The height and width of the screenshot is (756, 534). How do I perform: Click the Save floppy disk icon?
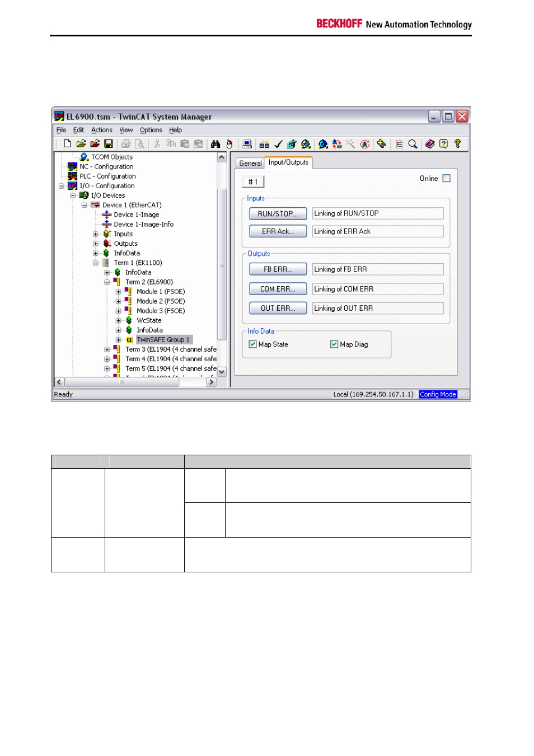tap(109, 144)
